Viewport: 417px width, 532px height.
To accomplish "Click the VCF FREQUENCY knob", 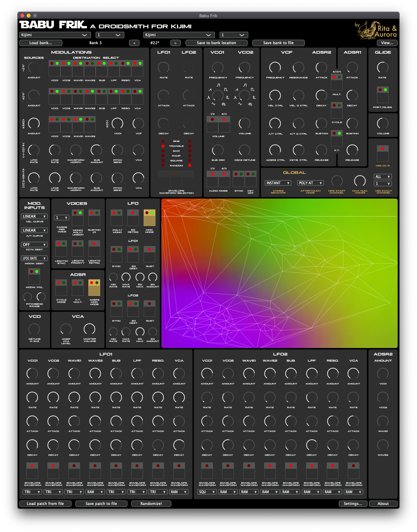I will (x=275, y=67).
